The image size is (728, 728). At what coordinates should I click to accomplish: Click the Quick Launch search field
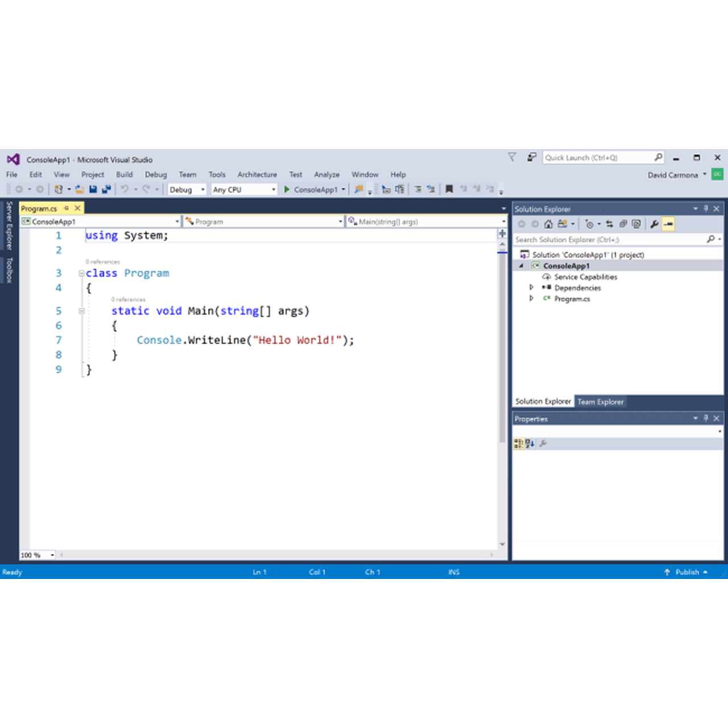pyautogui.click(x=597, y=158)
